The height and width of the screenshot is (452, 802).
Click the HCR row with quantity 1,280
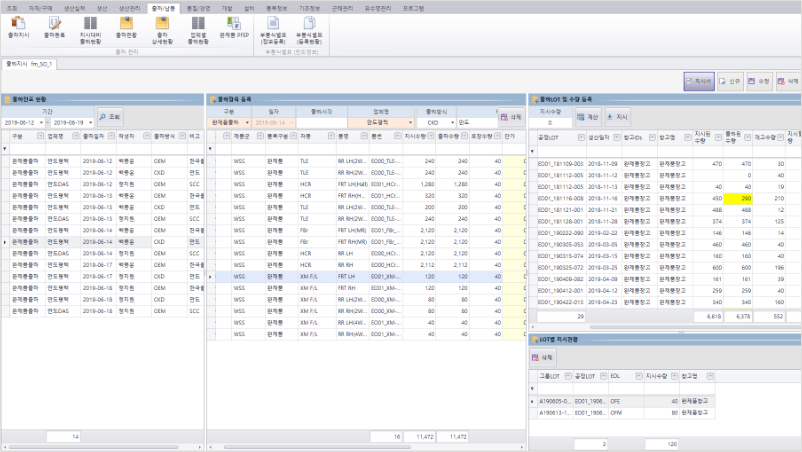pos(366,184)
